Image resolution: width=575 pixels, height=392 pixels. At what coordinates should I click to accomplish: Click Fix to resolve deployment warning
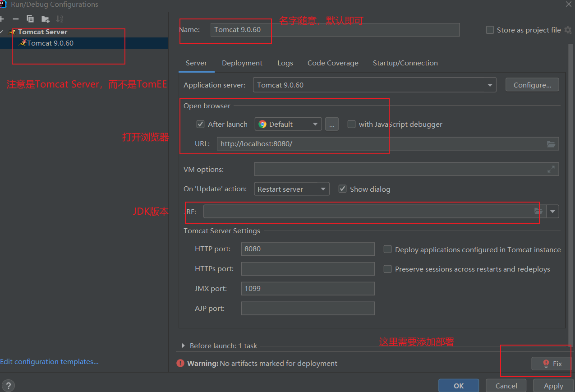551,364
